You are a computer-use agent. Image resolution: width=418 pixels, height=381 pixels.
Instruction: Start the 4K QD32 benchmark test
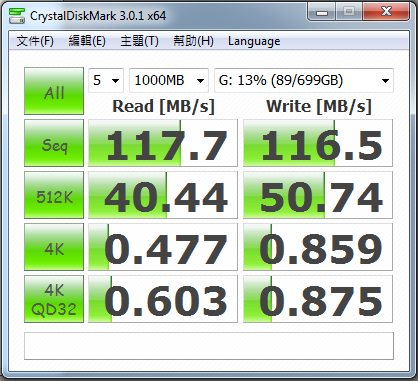click(x=54, y=299)
